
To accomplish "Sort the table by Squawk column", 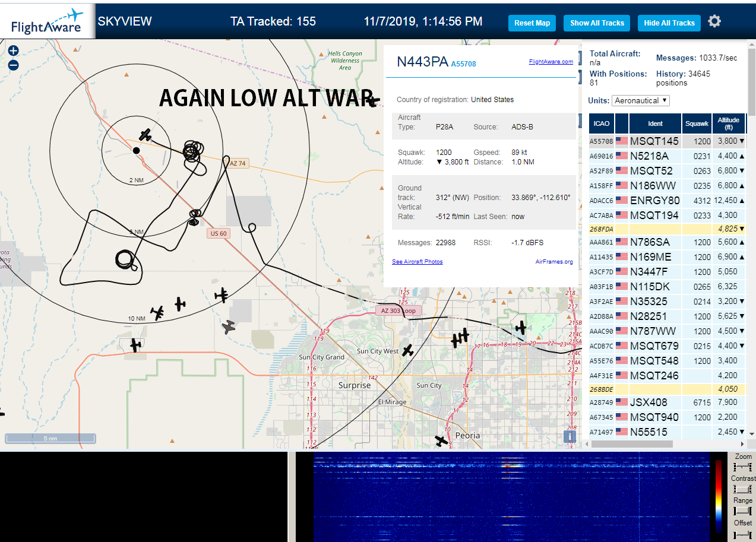I will 697,123.
